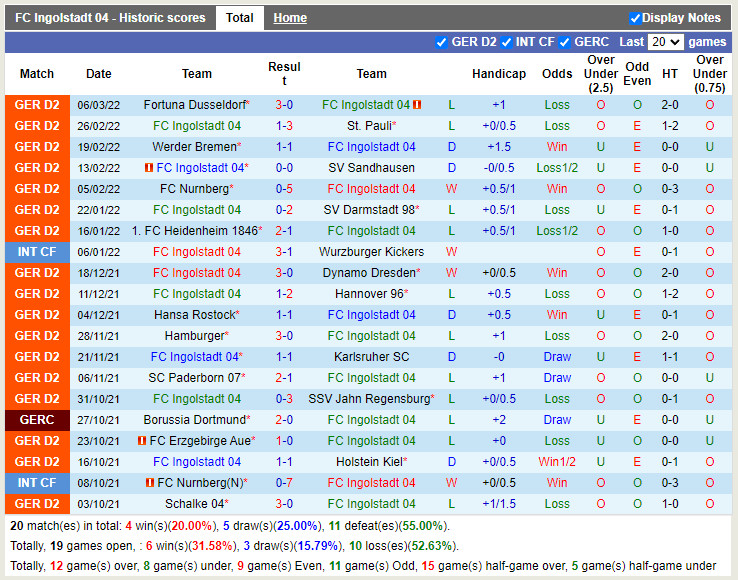Click the blue INT CF label dated 06/01/22
738x580 pixels.
(37, 252)
